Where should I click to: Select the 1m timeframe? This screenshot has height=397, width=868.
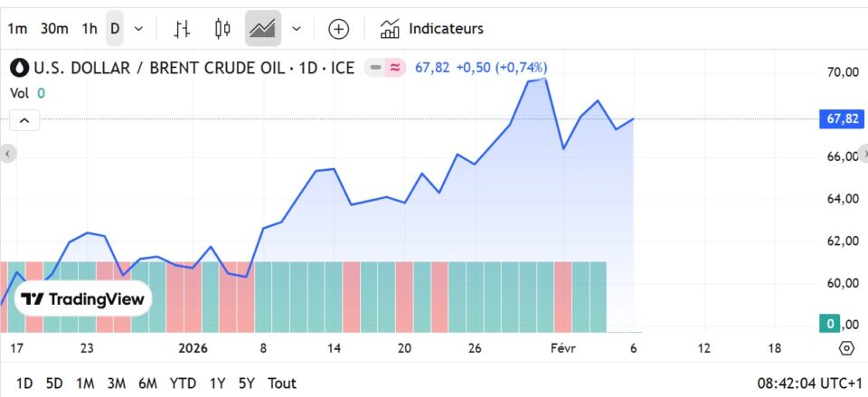tap(17, 29)
